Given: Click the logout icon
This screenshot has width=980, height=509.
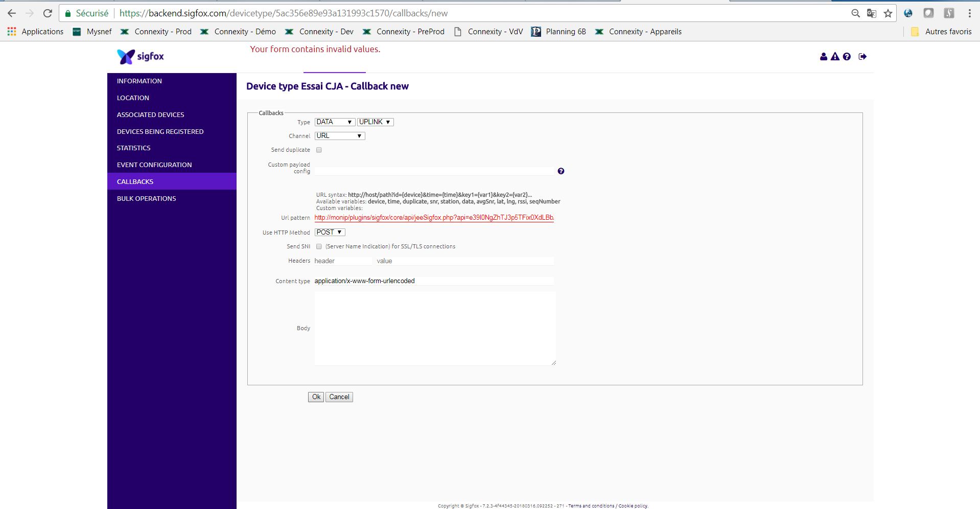Looking at the screenshot, I should coord(862,57).
